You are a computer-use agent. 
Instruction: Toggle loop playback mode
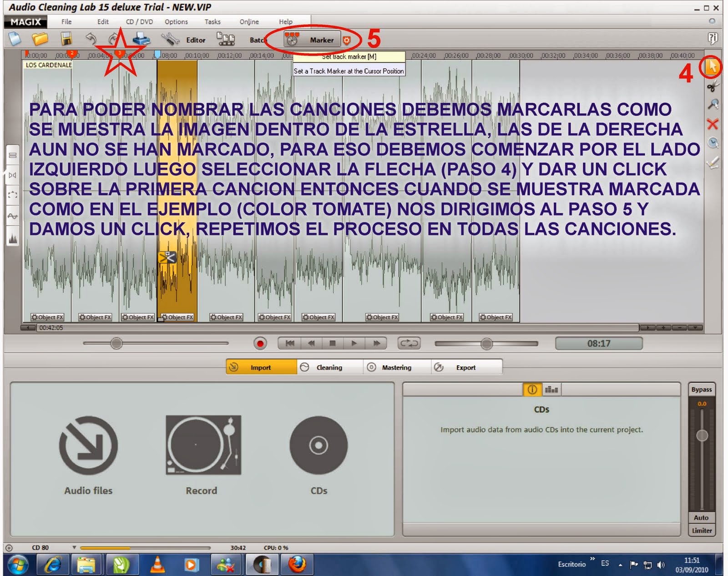(x=409, y=344)
